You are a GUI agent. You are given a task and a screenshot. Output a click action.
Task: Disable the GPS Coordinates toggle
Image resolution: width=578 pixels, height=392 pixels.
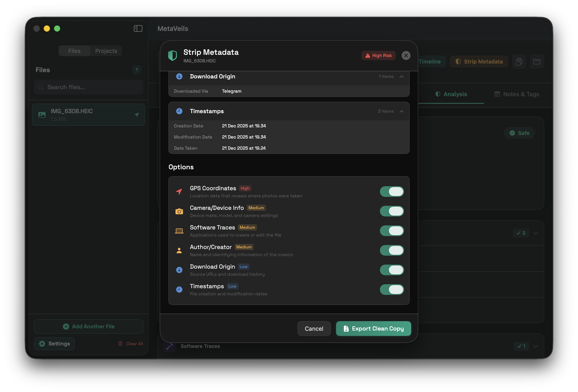[x=392, y=192]
